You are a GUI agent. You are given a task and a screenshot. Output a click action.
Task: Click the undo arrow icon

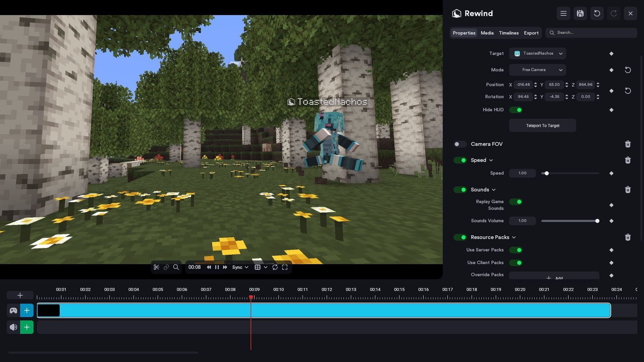tap(597, 13)
